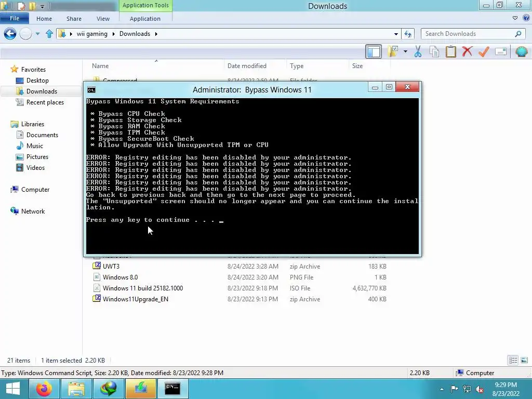Screen dimensions: 532x399
Task: Open Music library in sidebar
Action: point(35,145)
